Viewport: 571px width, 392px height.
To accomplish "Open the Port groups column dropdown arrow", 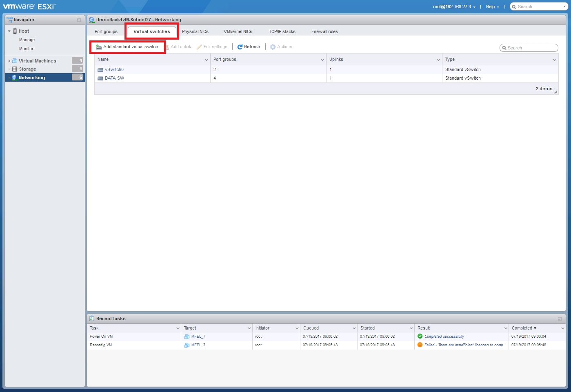I will click(x=322, y=60).
